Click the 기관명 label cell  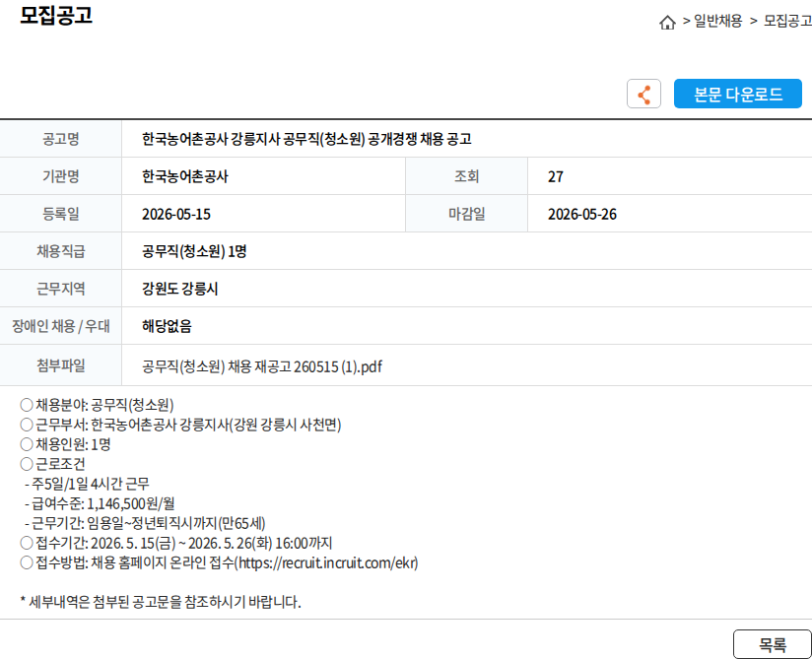click(60, 176)
